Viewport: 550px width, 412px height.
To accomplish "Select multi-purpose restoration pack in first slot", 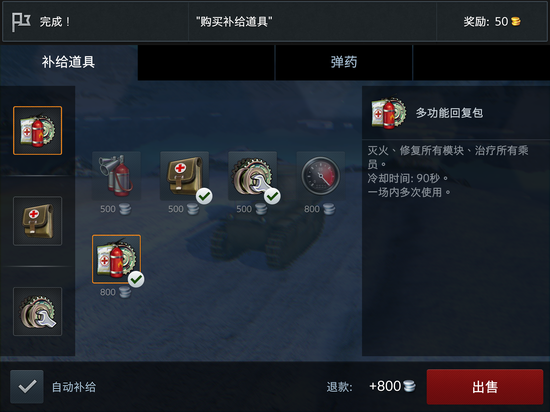I will (38, 130).
